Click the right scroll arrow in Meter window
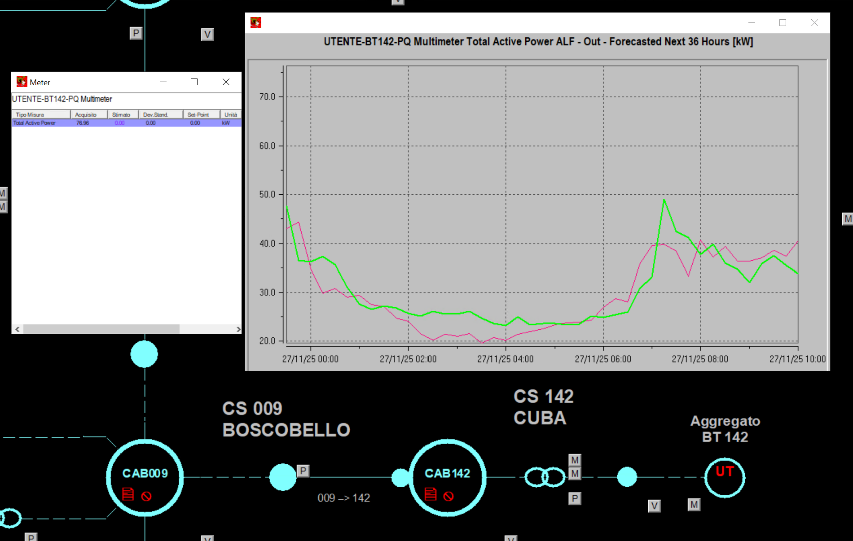The width and height of the screenshot is (853, 541). pos(236,329)
